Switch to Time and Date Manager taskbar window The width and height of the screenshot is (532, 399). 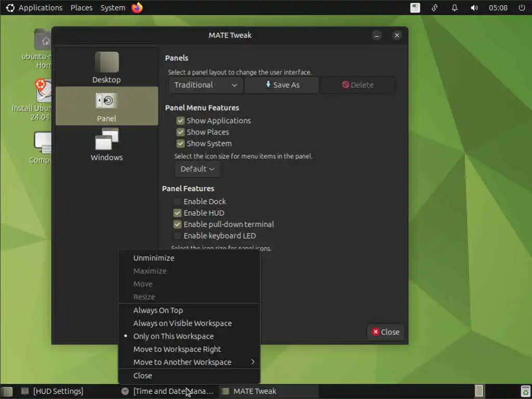168,391
